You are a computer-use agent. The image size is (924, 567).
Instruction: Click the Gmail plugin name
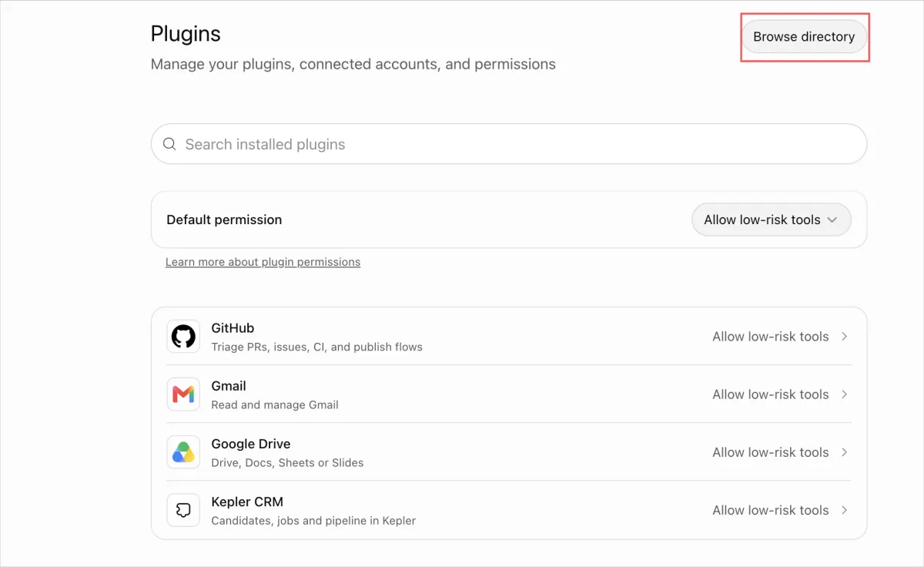229,386
